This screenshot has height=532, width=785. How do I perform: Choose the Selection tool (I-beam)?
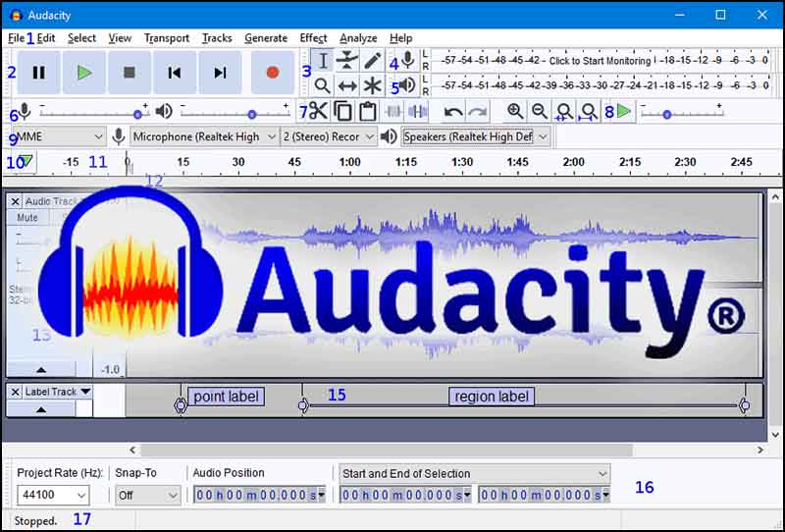pyautogui.click(x=323, y=61)
